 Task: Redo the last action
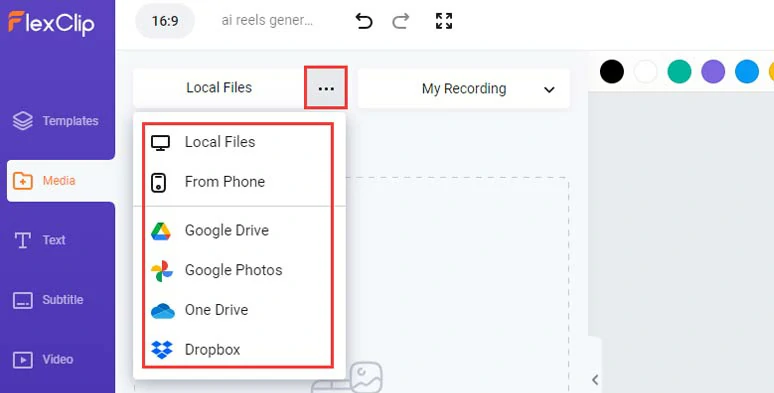[x=401, y=21]
